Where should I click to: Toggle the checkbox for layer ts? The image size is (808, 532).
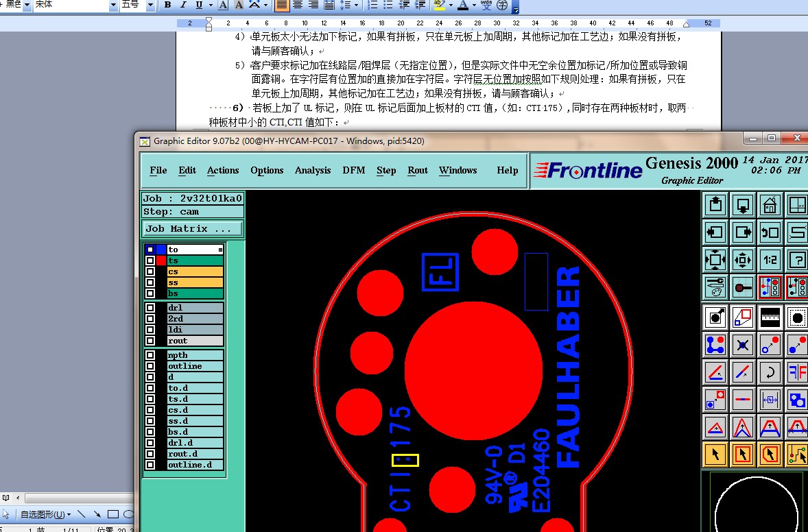pyautogui.click(x=150, y=261)
